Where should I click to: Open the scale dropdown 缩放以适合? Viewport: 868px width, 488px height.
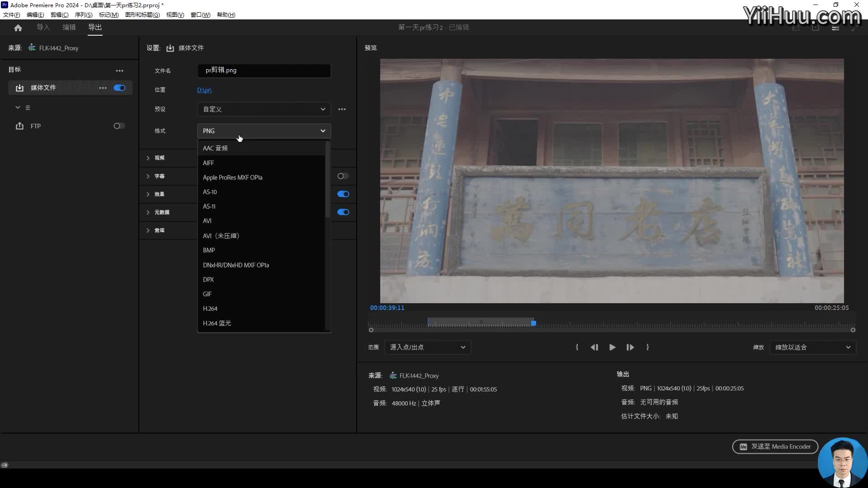[x=813, y=347]
